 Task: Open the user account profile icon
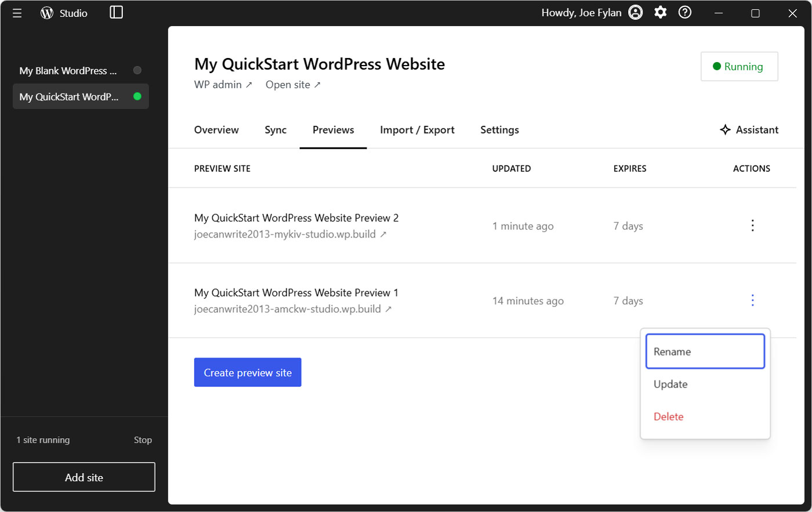point(636,12)
